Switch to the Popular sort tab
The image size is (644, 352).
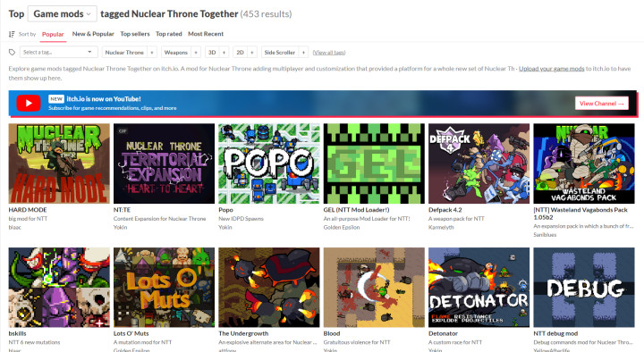tap(53, 34)
